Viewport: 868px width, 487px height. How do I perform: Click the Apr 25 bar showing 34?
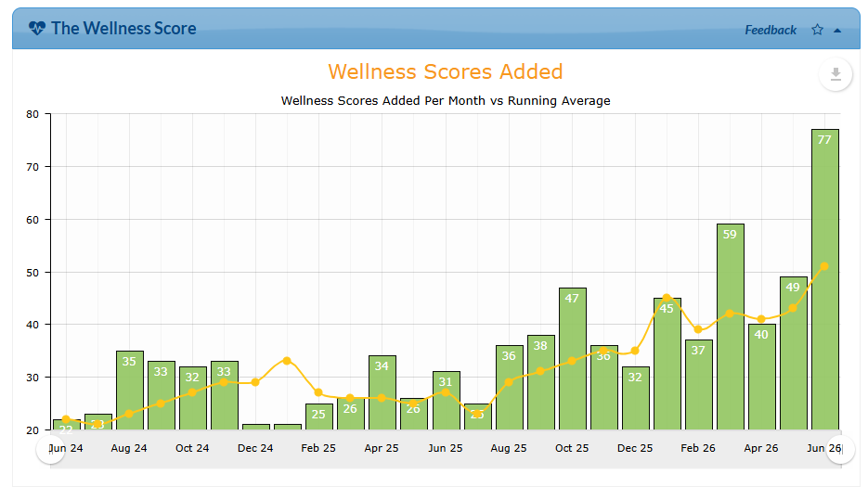[382, 393]
